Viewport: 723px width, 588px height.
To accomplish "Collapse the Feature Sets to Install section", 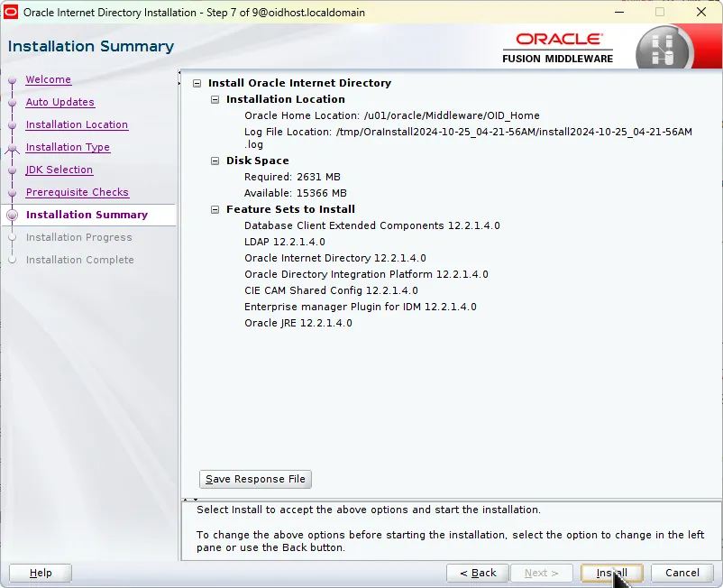I will click(215, 210).
